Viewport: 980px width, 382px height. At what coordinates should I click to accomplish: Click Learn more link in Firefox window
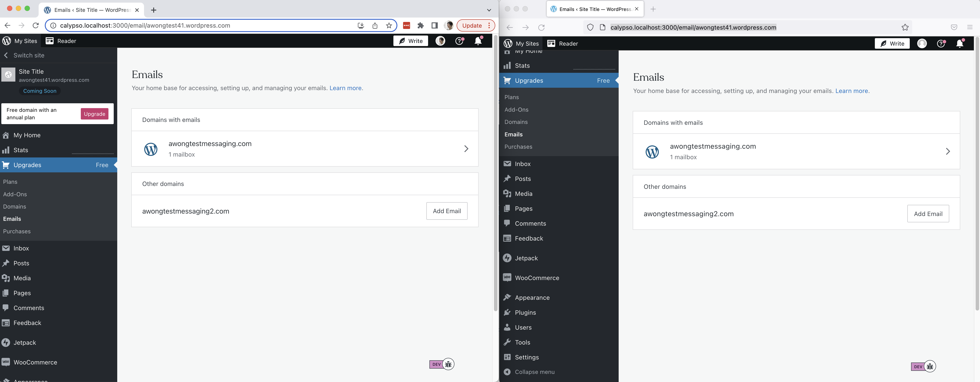coord(851,91)
